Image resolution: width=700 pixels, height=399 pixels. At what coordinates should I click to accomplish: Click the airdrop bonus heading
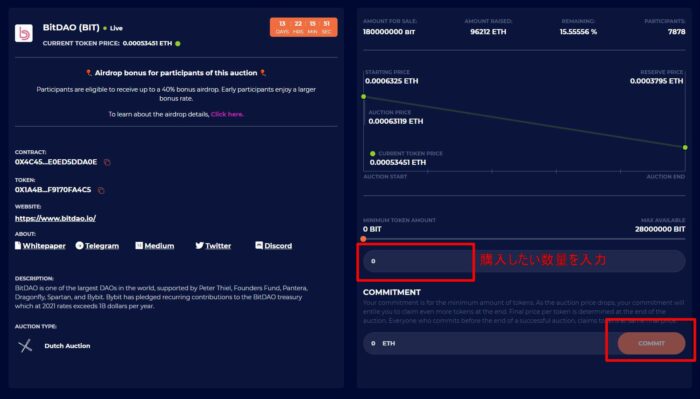coord(176,73)
